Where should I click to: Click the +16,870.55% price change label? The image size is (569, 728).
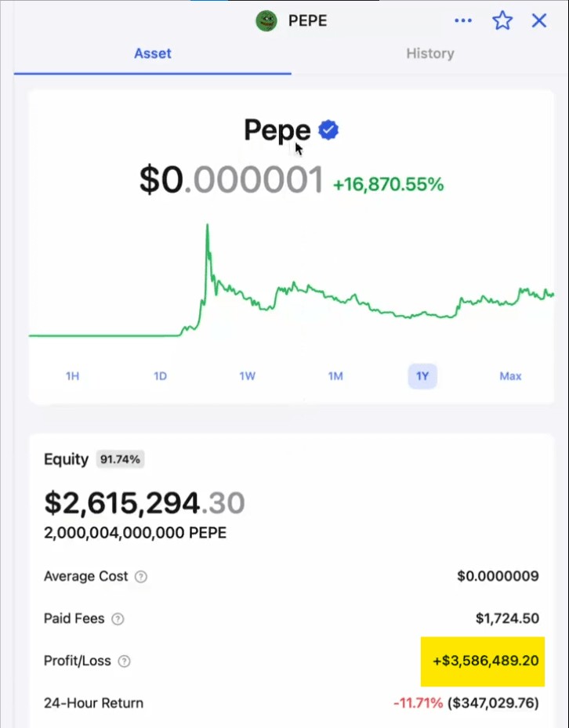388,185
